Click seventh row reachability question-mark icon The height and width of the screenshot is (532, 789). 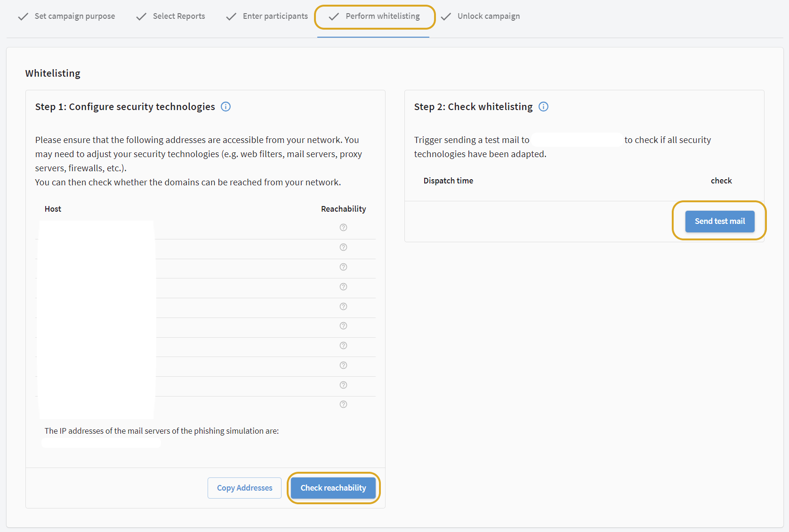point(343,346)
